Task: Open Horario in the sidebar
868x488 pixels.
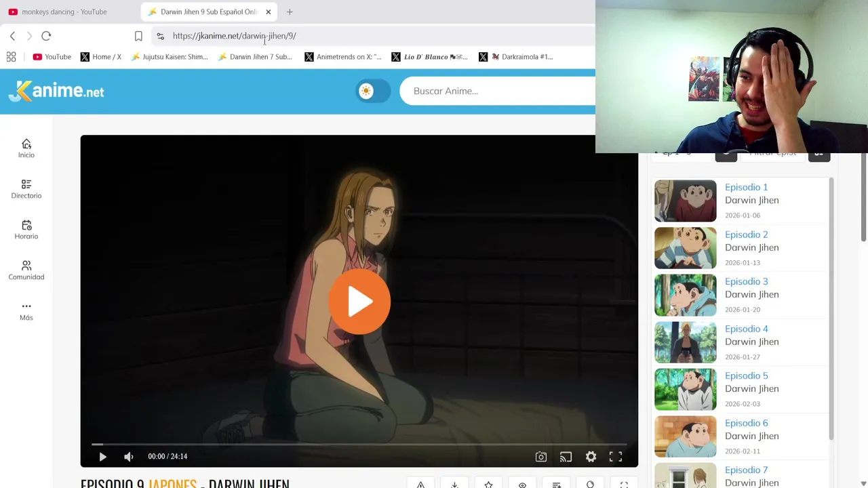Action: pos(26,230)
